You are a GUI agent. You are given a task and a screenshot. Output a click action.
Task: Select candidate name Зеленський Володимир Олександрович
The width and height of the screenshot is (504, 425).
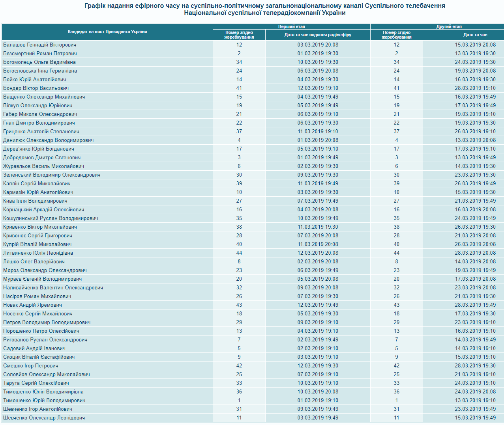52,175
